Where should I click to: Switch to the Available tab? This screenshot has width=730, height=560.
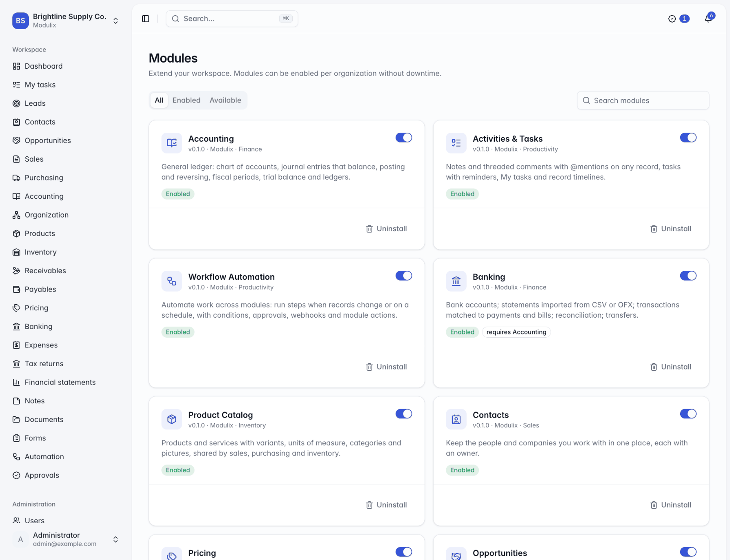(x=225, y=100)
